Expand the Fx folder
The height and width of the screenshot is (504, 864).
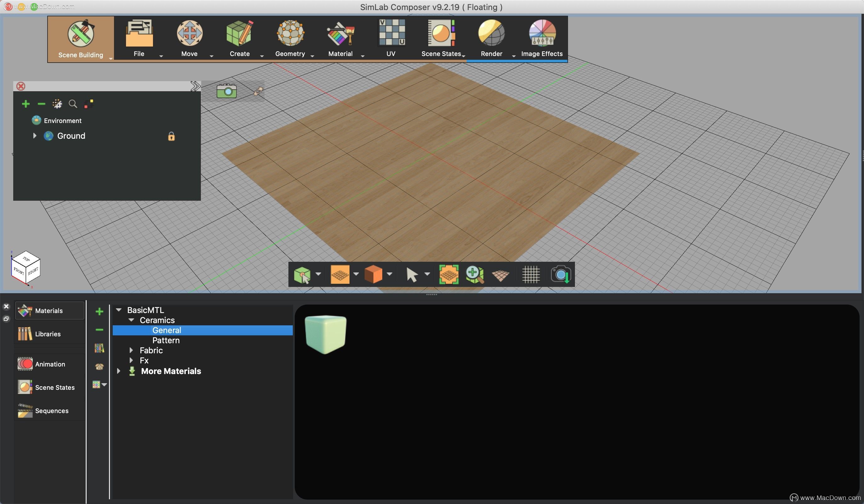pos(131,360)
